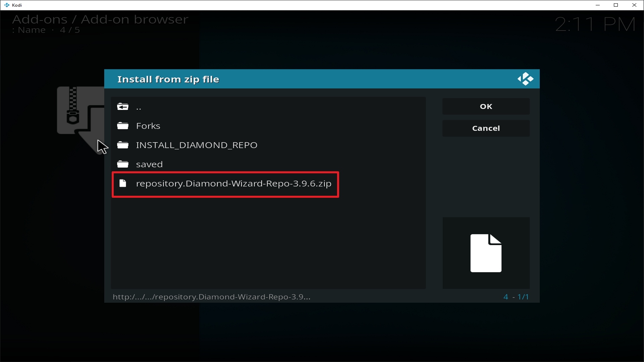This screenshot has height=362, width=644.
Task: Click the Cancel button
Action: click(x=486, y=128)
